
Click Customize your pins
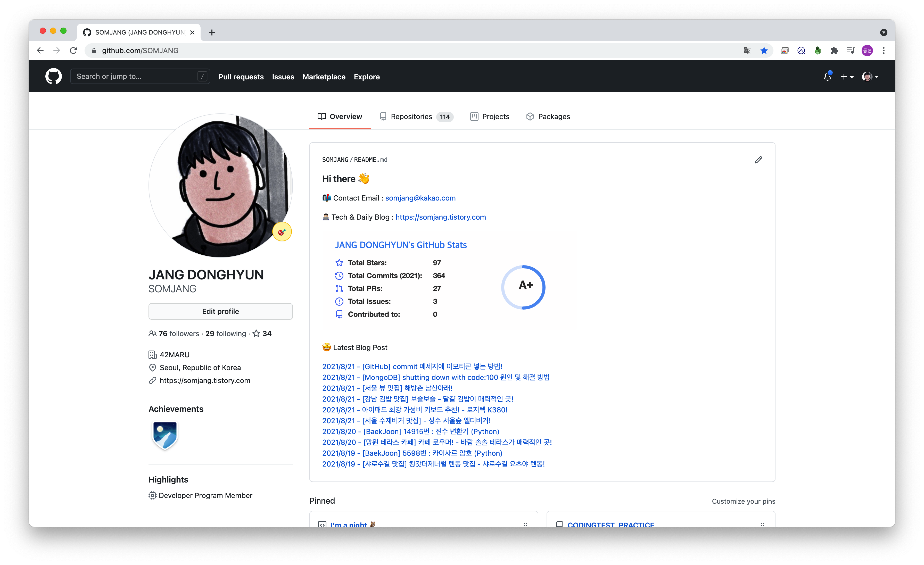[743, 501]
